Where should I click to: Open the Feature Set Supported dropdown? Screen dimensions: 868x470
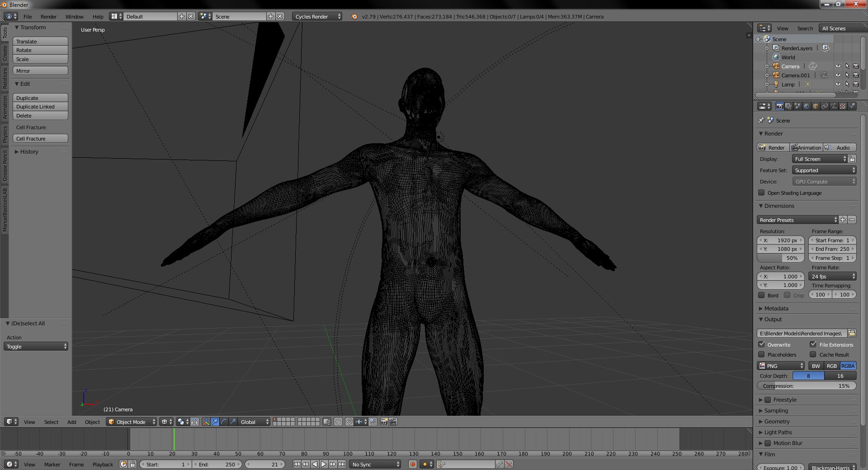coord(824,170)
